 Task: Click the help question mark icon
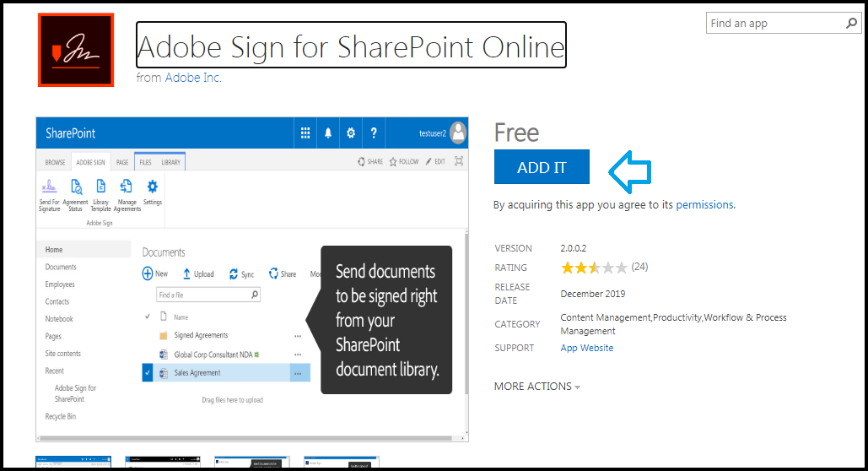[374, 133]
